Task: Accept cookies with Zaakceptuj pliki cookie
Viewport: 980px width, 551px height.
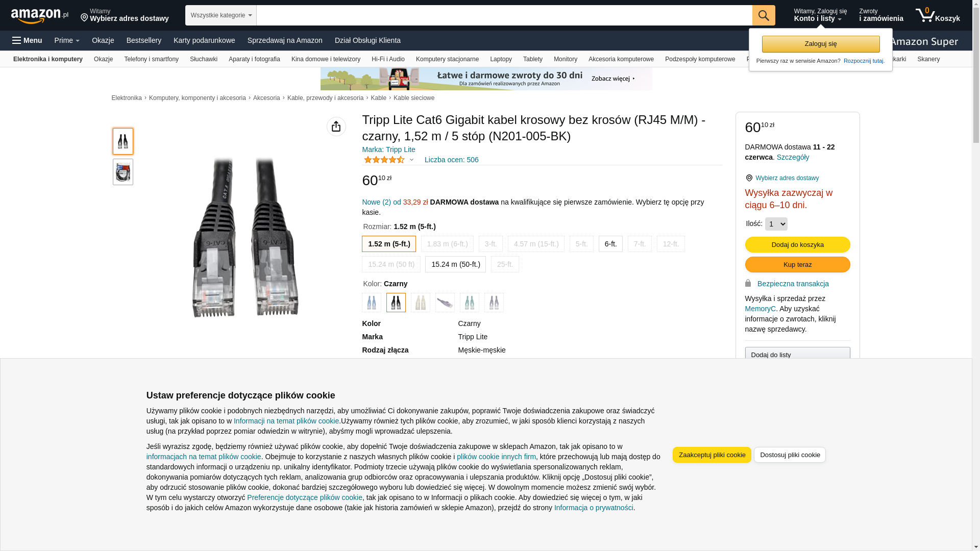Action: click(x=712, y=455)
